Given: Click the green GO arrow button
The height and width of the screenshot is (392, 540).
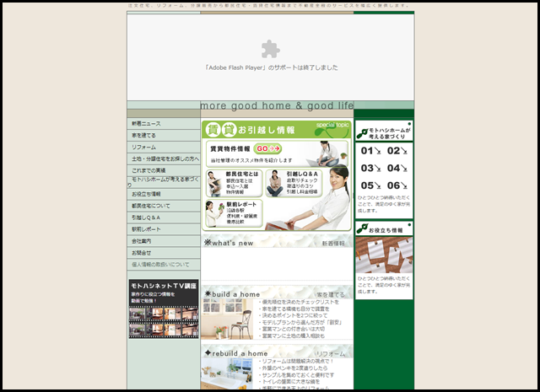Looking at the screenshot, I should point(267,148).
